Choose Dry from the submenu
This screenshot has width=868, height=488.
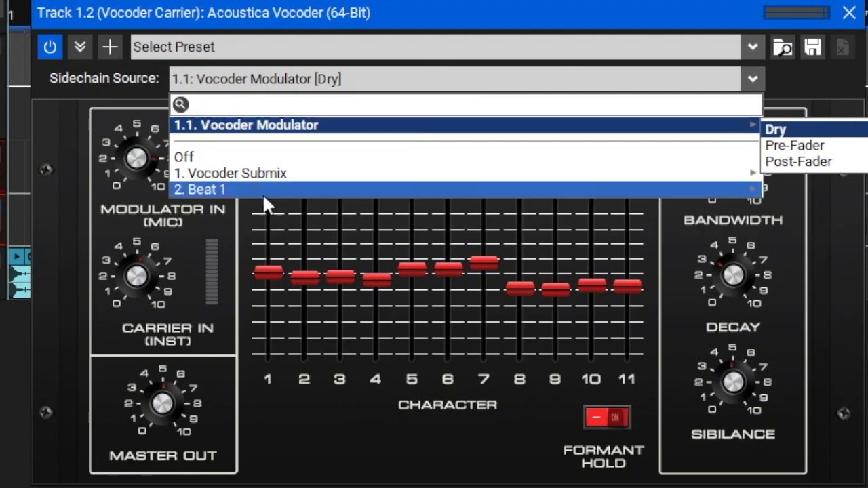[814, 129]
